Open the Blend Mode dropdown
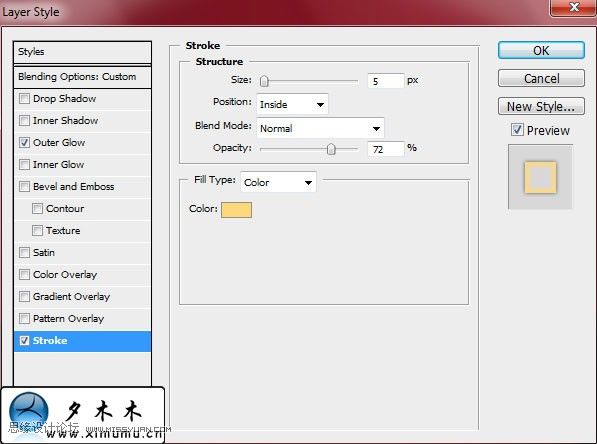The height and width of the screenshot is (444, 597). [x=320, y=128]
